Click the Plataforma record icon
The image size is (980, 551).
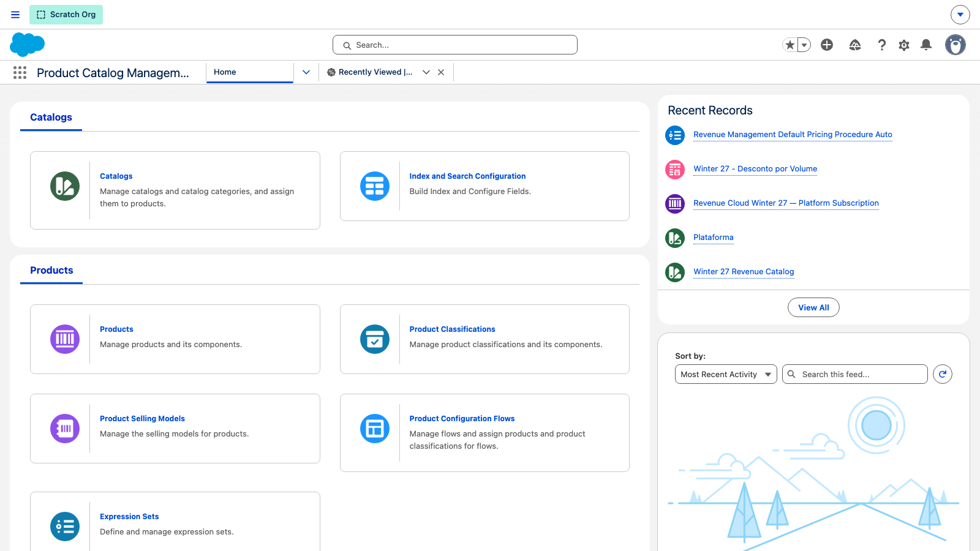(x=675, y=238)
